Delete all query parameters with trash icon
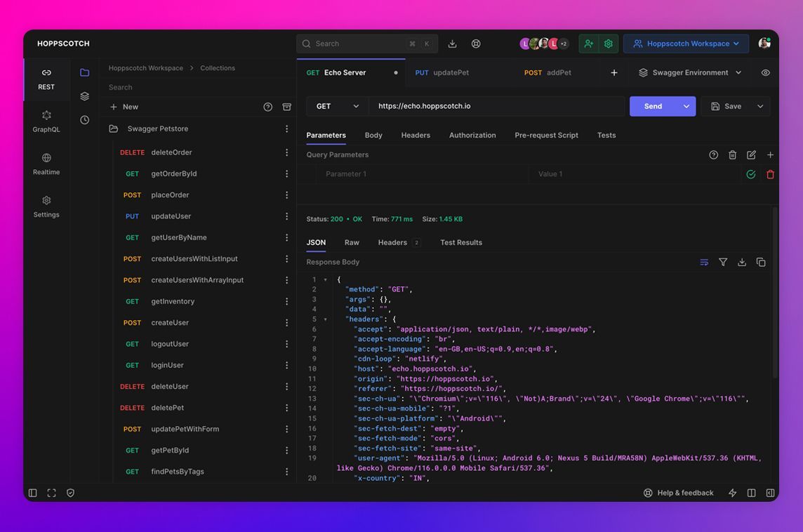This screenshot has height=532, width=803. pyautogui.click(x=732, y=154)
